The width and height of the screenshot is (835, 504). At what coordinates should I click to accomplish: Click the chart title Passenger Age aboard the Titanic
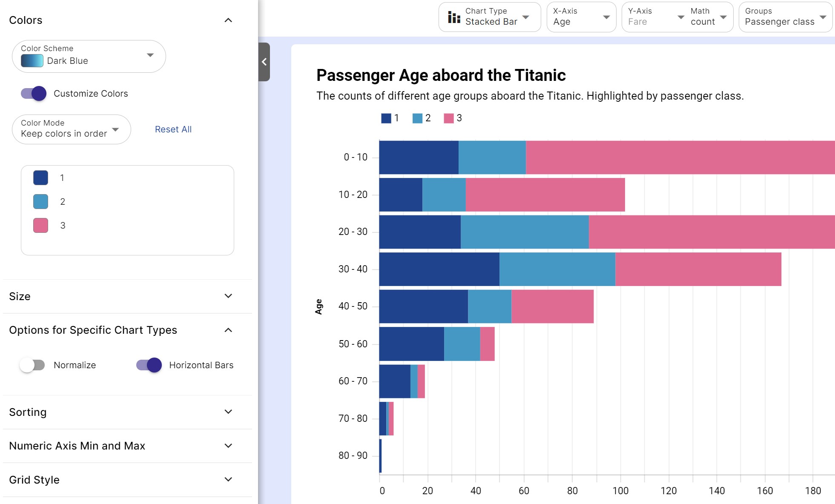[x=441, y=75]
